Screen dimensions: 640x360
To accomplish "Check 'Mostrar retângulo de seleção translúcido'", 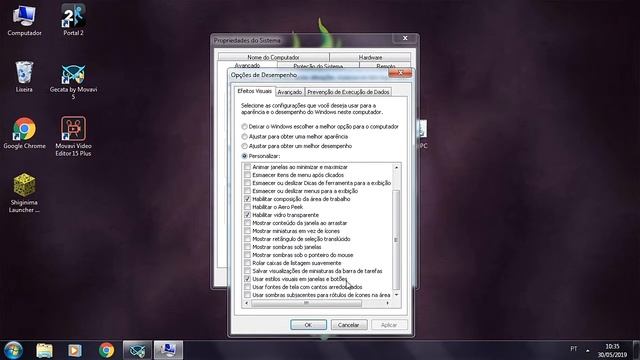I will tap(247, 239).
